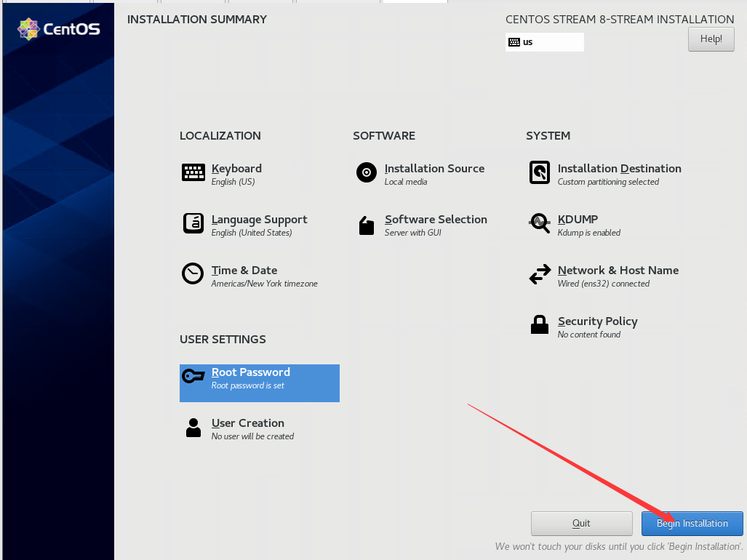Image resolution: width=747 pixels, height=560 pixels.
Task: Click the User Creation person icon
Action: [x=193, y=427]
